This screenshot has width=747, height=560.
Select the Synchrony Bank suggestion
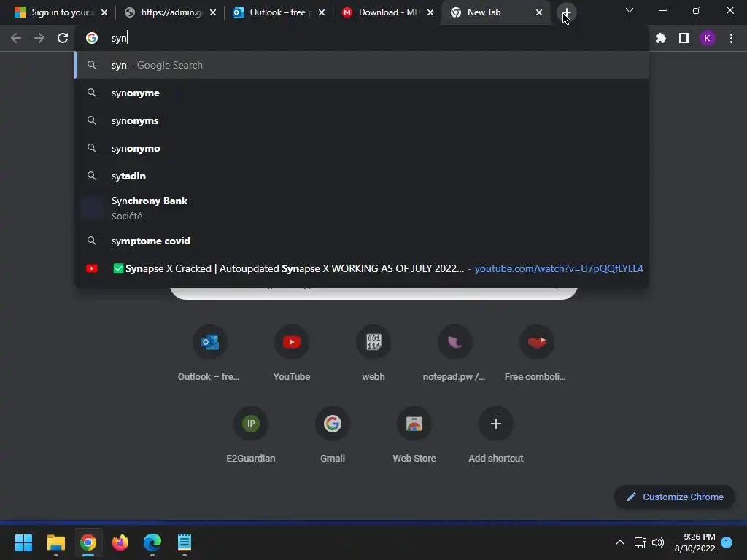(362, 208)
